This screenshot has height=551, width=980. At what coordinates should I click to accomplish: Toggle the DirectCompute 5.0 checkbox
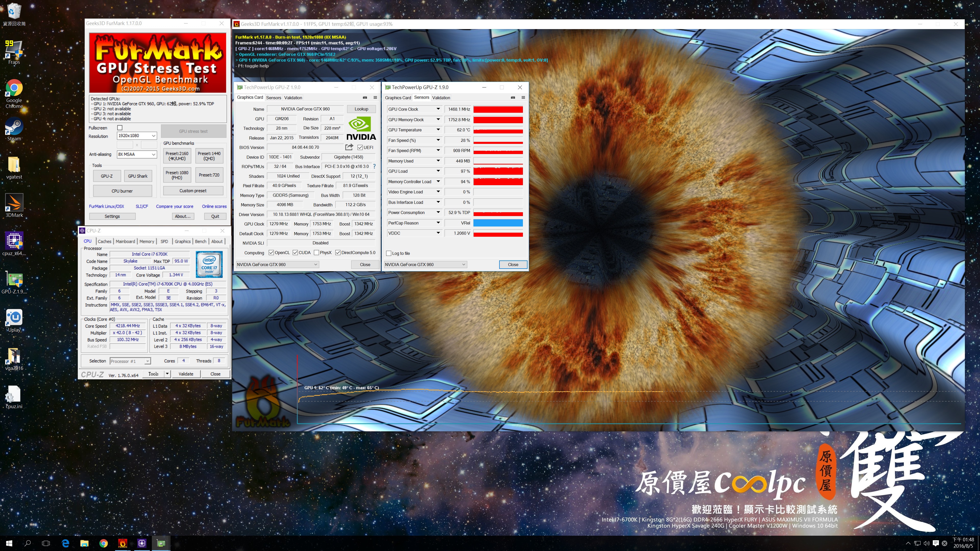338,253
